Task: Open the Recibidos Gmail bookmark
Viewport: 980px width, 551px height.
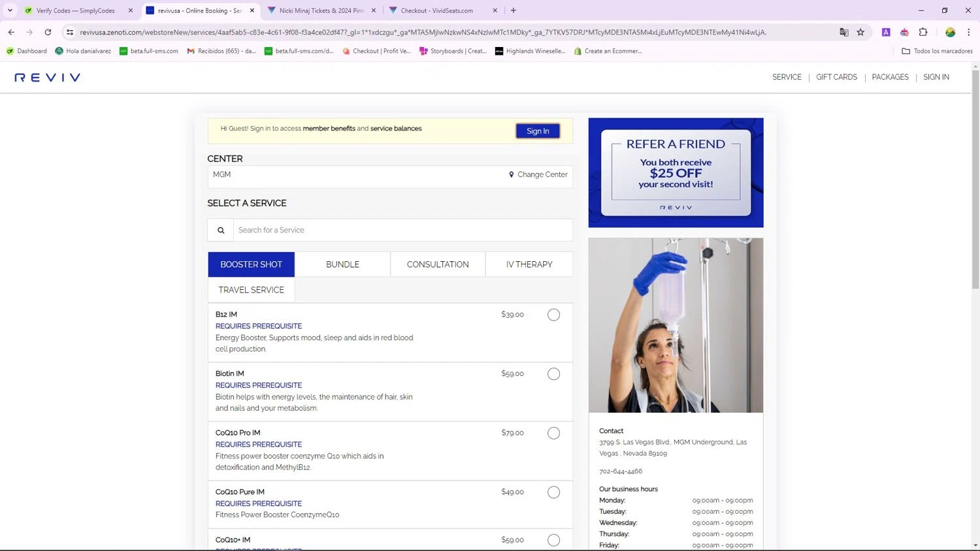Action: click(x=221, y=51)
